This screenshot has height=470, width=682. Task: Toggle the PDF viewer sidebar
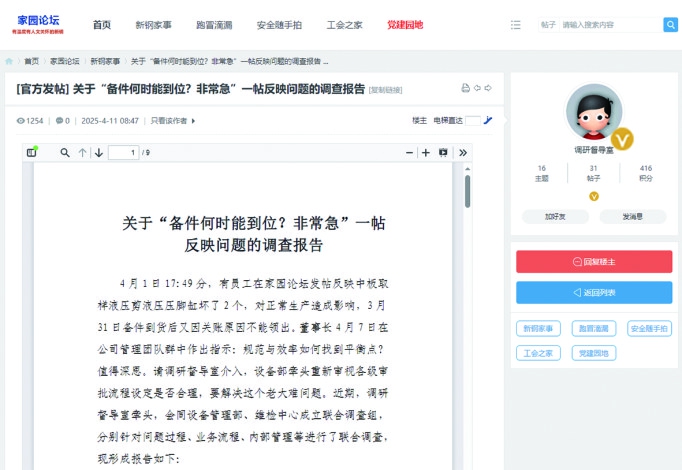(x=32, y=153)
